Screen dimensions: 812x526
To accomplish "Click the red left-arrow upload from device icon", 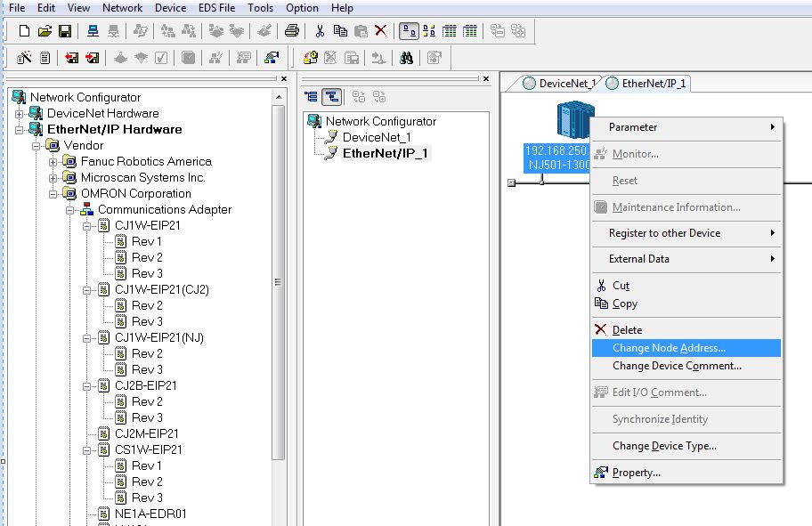I will pyautogui.click(x=71, y=58).
